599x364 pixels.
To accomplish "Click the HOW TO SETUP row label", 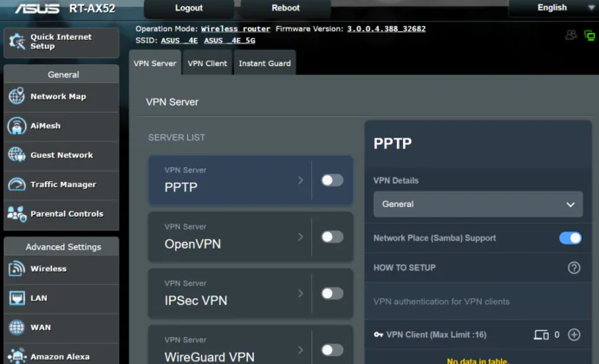I will coord(404,268).
